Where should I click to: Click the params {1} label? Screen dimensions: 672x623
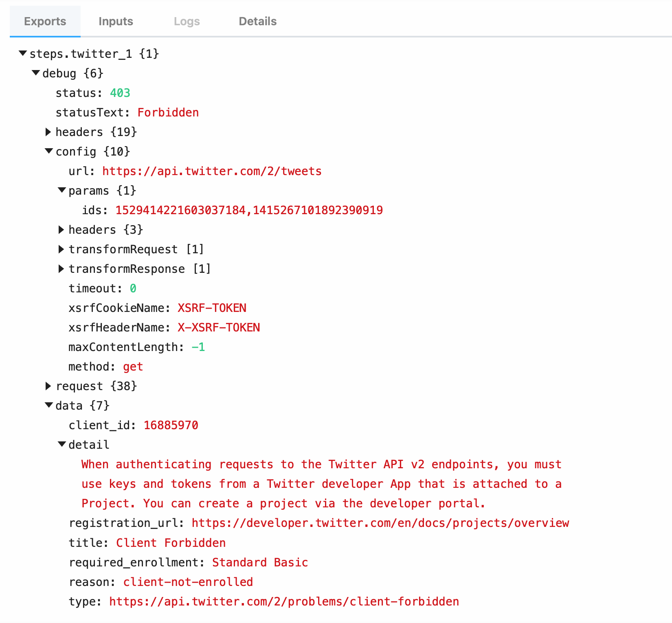(102, 191)
